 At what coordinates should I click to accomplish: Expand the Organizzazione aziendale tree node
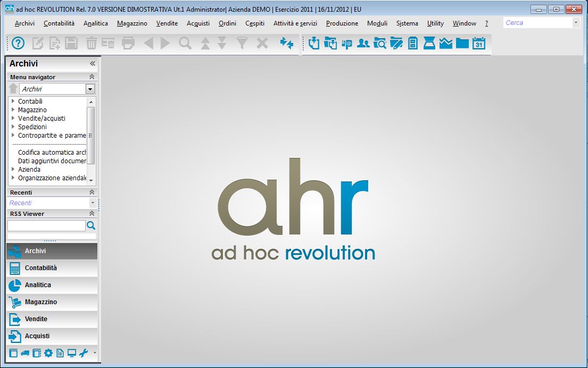click(13, 178)
